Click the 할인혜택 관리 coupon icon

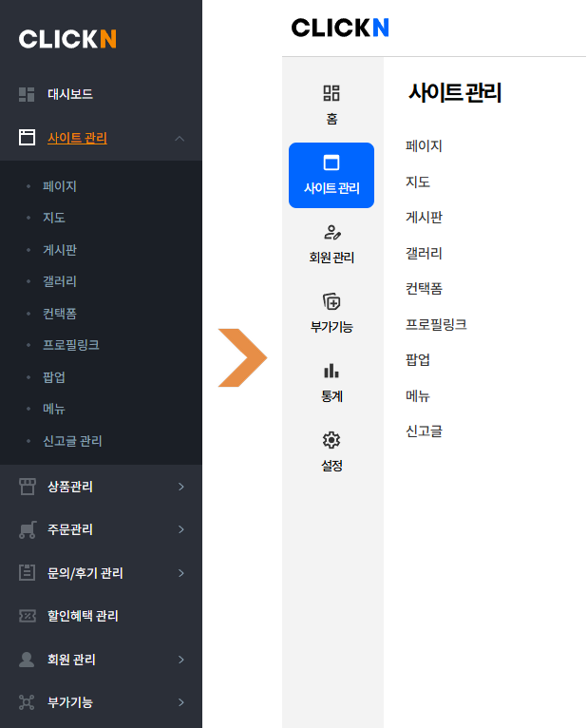click(27, 616)
